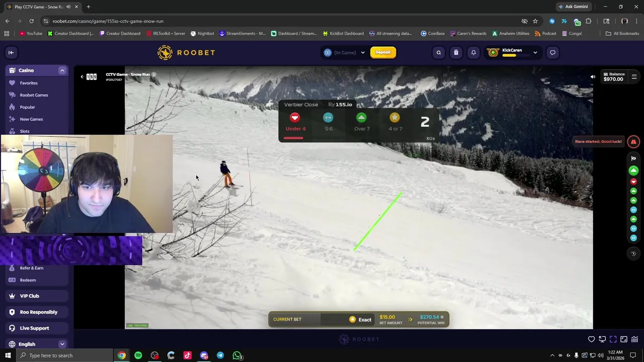Open the Windows notification center

tap(633, 355)
